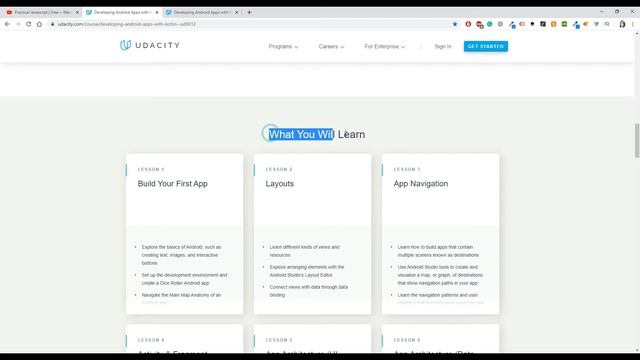Open the black square extension icon

click(x=543, y=24)
